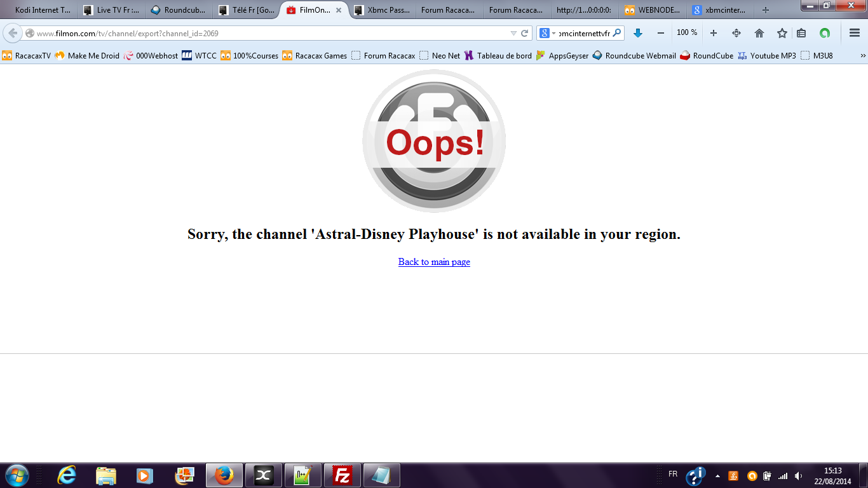Open the Firefox hamburger menu
This screenshot has width=868, height=488.
point(855,33)
